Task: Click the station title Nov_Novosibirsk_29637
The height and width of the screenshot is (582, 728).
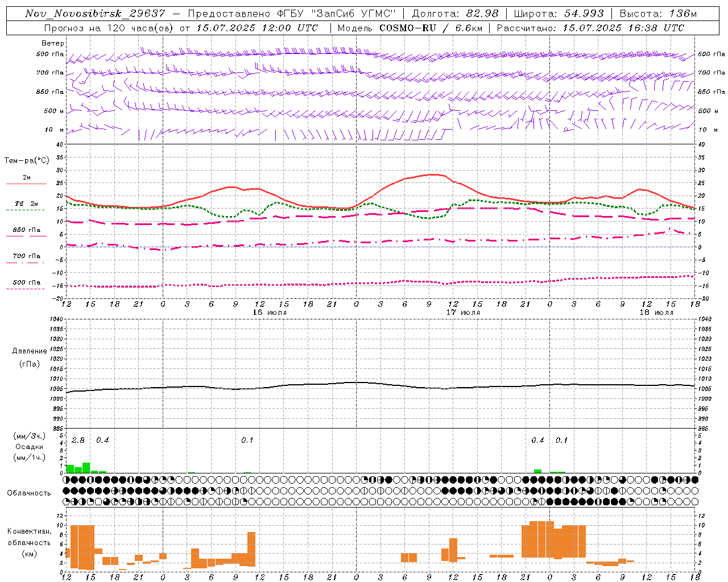Action: [96, 14]
